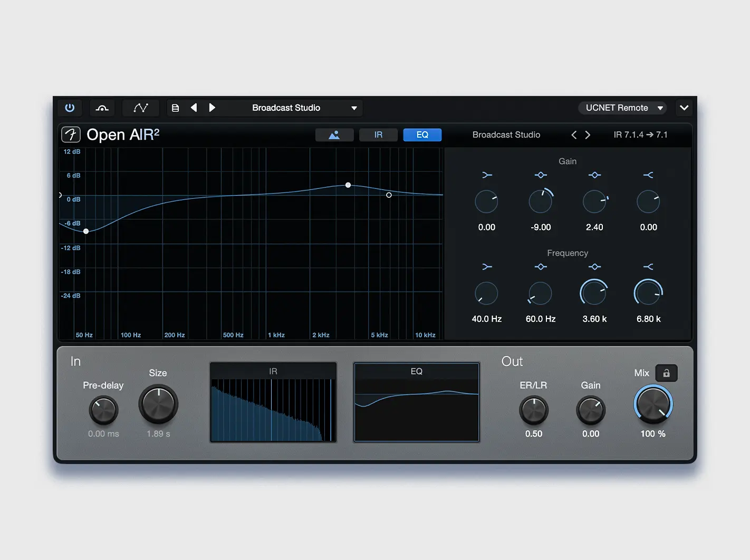Click the IR impulse response thumbnail display
Viewport: 750px width, 560px height.
[x=273, y=402]
